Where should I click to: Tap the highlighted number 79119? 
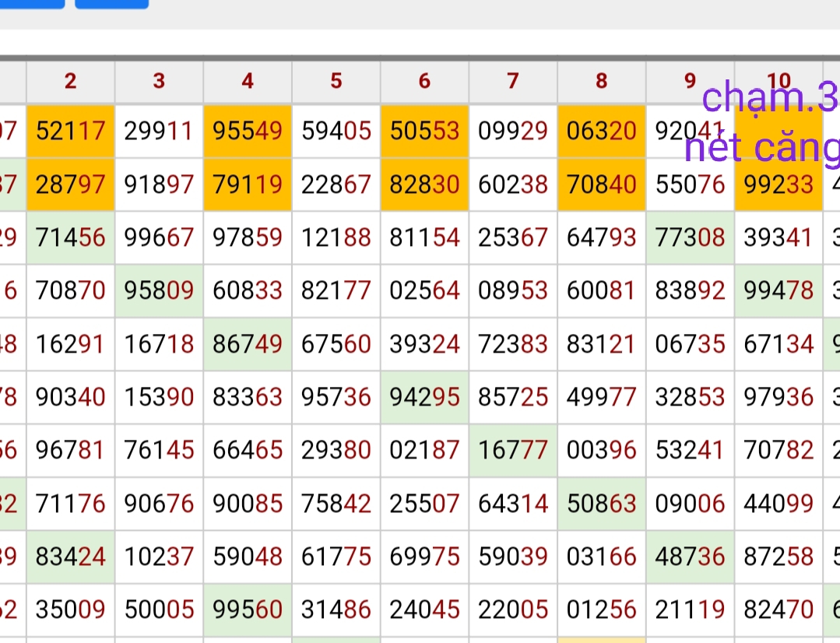(x=248, y=184)
